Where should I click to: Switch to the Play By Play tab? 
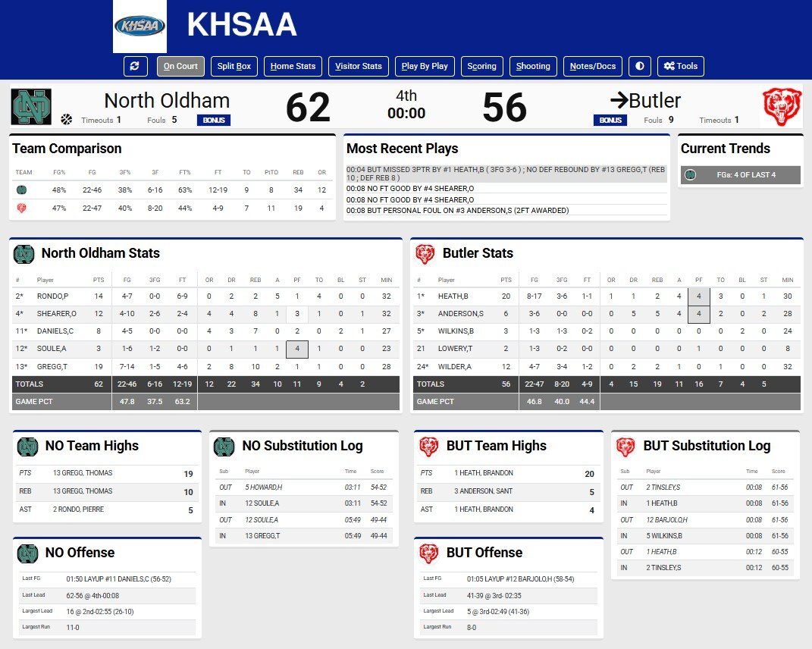point(425,66)
